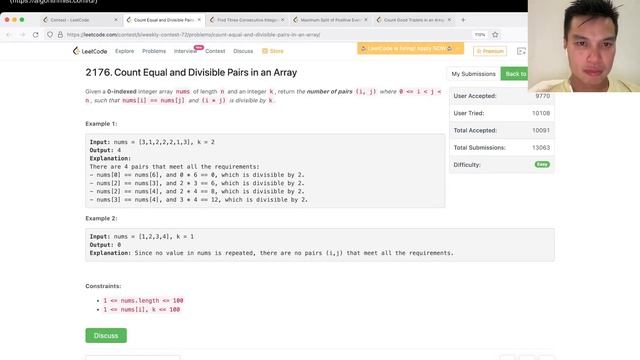Viewport: 640px width, 360px height.
Task: Close the Find Three Consecutive Integers tab
Action: [x=282, y=20]
